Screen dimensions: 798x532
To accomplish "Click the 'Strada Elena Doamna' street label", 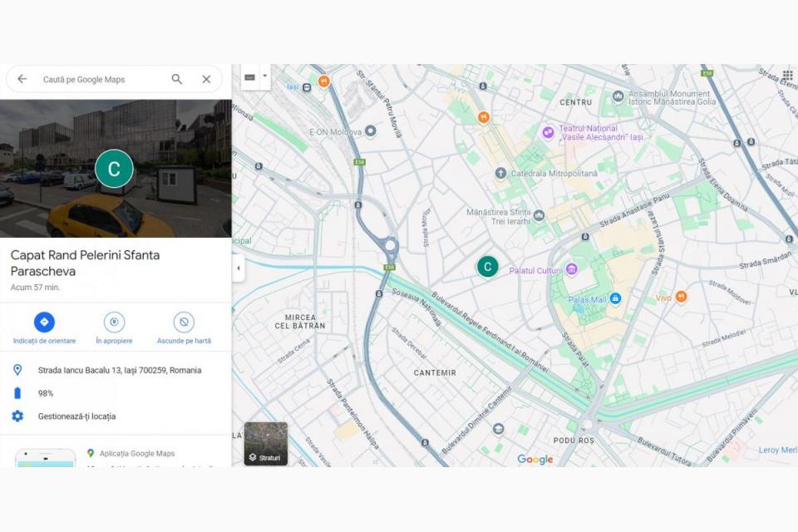I will click(722, 185).
